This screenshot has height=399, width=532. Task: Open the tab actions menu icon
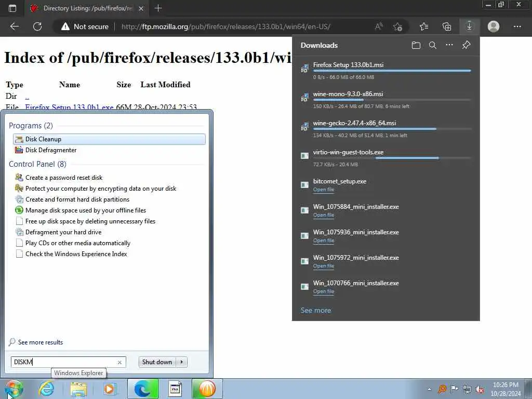coord(12,8)
